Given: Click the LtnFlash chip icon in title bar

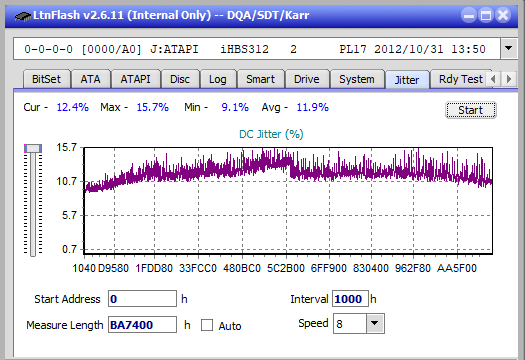Looking at the screenshot, I should coord(22,16).
